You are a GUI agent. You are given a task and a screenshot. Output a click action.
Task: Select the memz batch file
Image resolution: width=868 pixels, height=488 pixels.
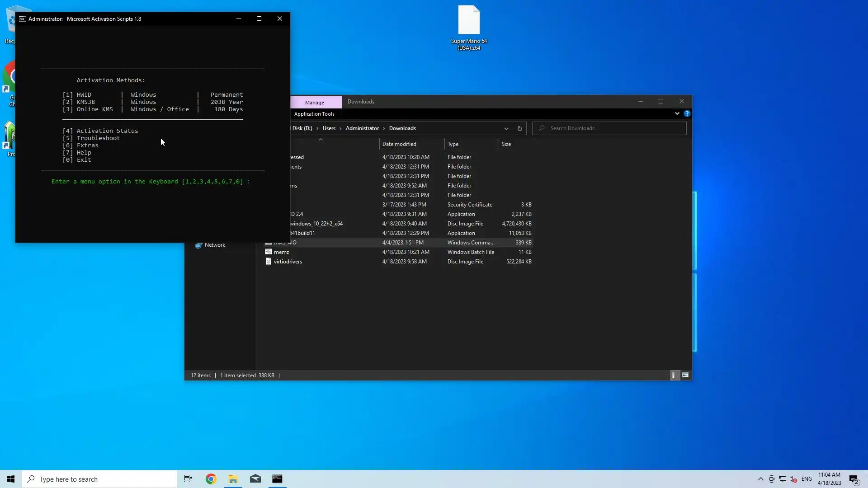281,252
